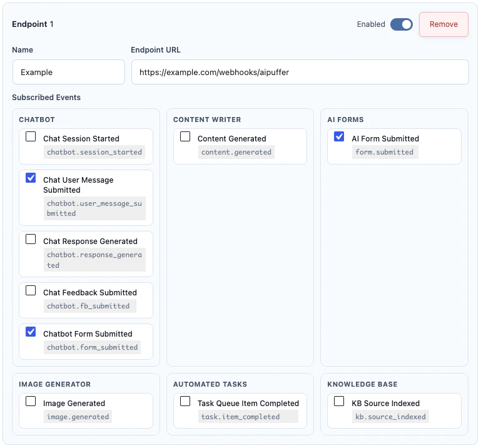Toggle the Enabled switch off
Image resolution: width=481 pixels, height=448 pixels.
(401, 24)
